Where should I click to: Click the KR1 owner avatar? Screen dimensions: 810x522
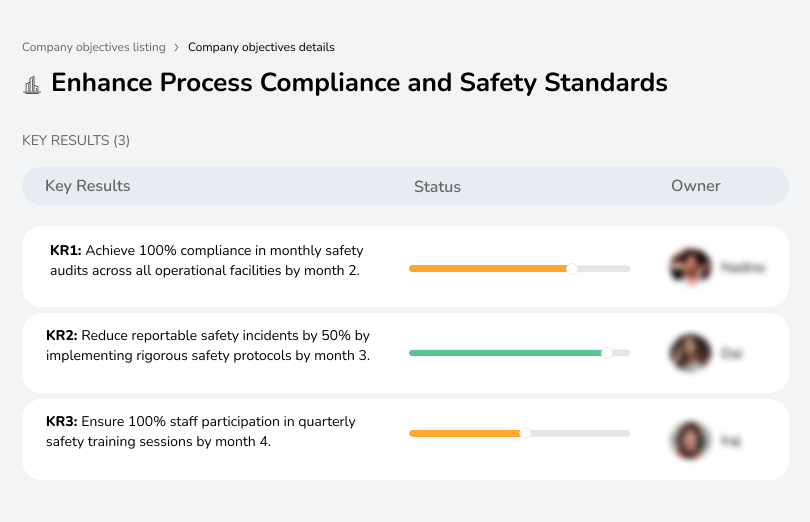coord(691,267)
